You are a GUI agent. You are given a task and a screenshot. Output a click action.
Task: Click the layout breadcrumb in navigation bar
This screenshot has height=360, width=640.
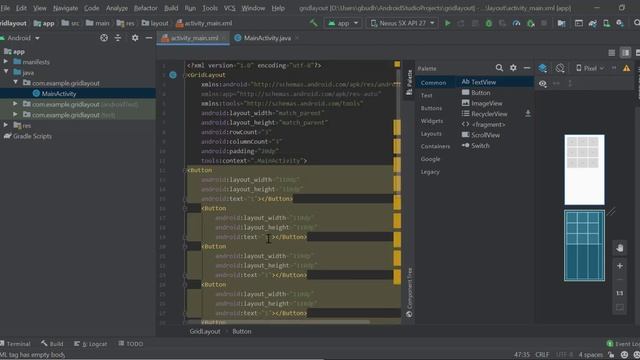pos(155,23)
